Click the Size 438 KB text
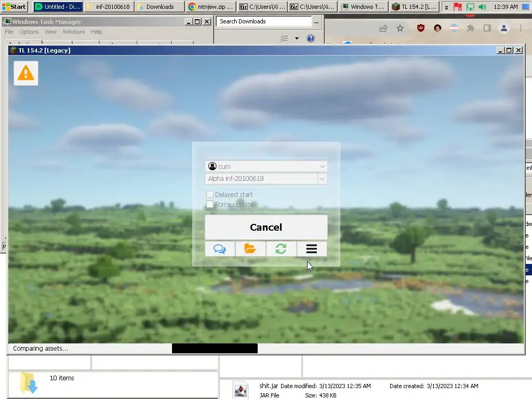Screen dimensions: 532x399 320,395
